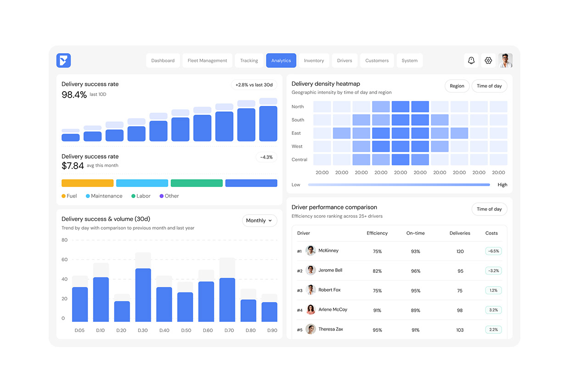This screenshot has height=392, width=569.
Task: Open the Monthly dropdown
Action: click(x=259, y=221)
